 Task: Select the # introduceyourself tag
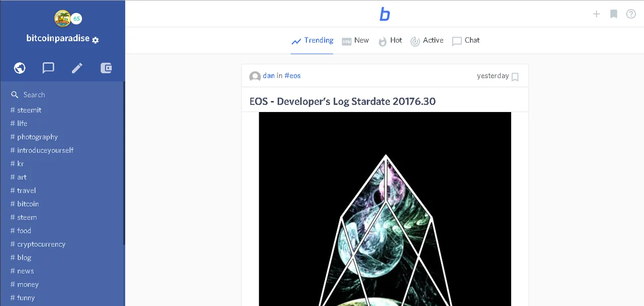coord(42,150)
